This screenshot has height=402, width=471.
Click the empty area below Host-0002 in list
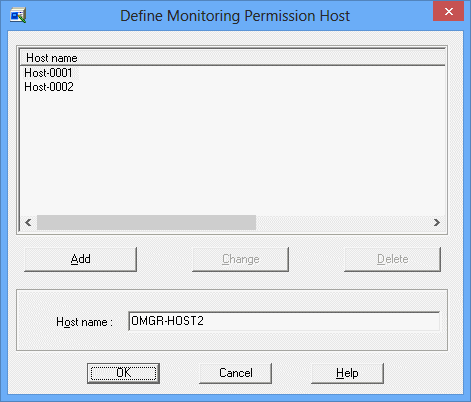tap(232, 153)
